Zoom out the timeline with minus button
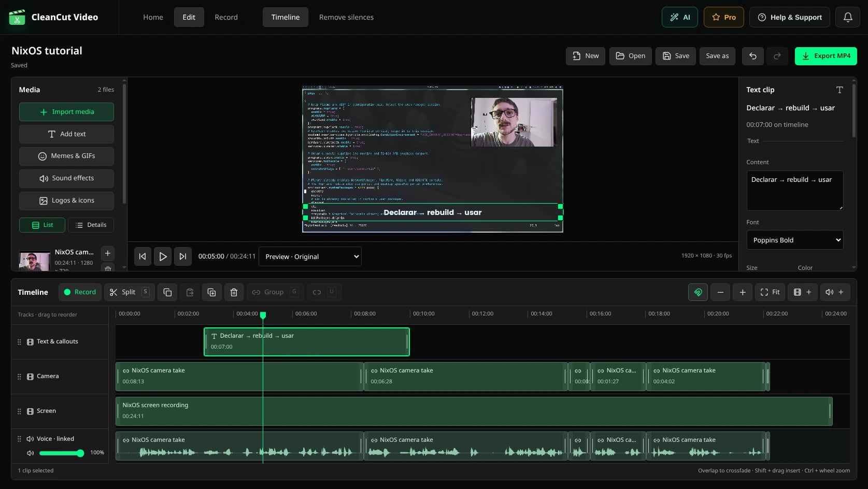 (x=720, y=292)
